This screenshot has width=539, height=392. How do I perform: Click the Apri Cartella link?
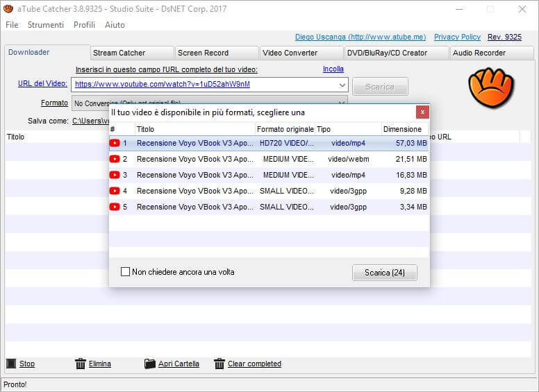(x=179, y=364)
